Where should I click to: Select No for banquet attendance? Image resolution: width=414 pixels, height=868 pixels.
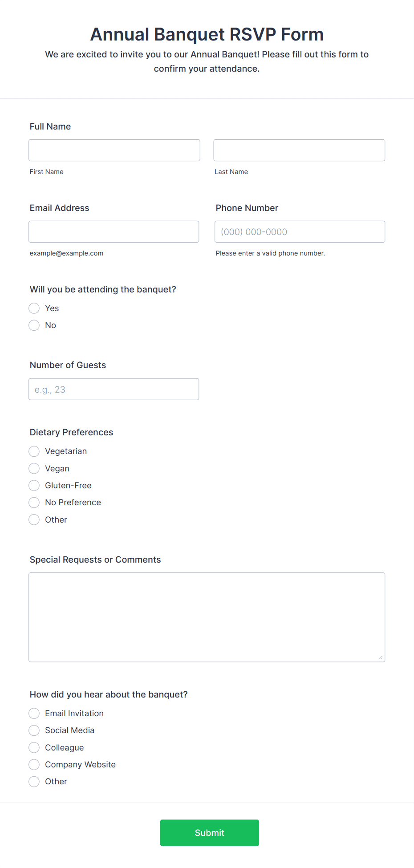tap(34, 325)
